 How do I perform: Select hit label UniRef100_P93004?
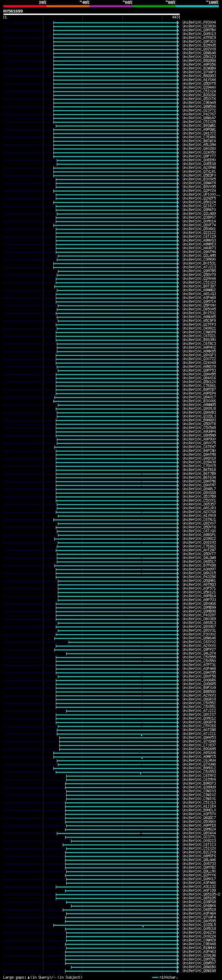(199, 23)
